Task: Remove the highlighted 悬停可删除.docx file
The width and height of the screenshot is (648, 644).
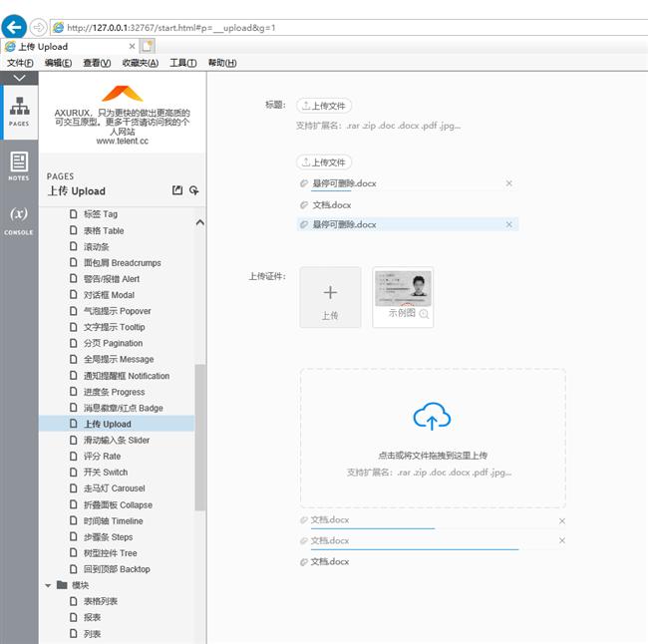Action: (509, 224)
